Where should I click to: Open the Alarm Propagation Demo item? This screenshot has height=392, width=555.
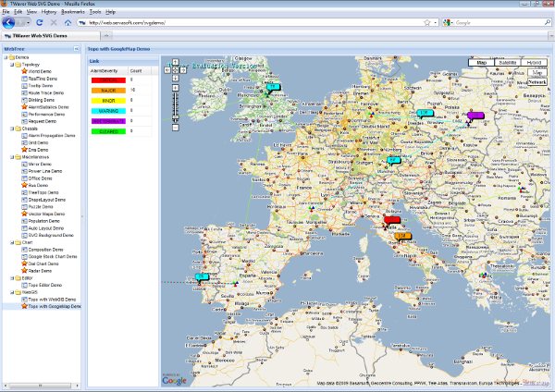(x=52, y=136)
